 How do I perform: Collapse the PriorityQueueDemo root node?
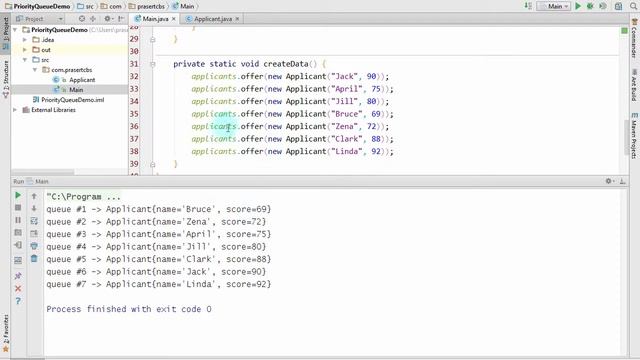tap(16, 30)
